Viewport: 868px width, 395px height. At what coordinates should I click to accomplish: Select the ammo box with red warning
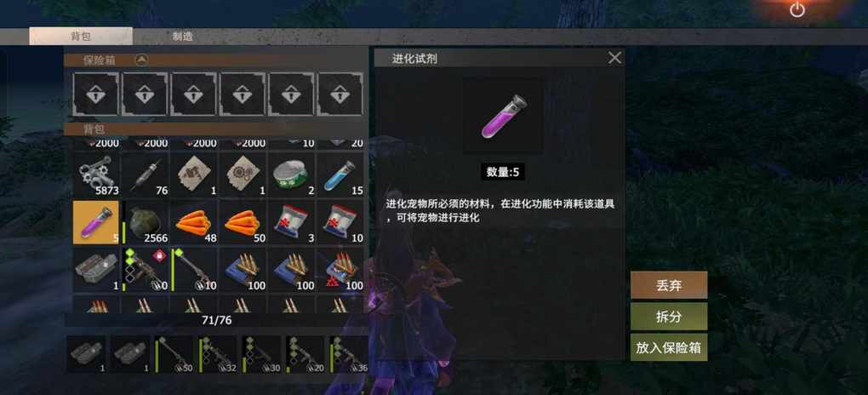coord(340,270)
